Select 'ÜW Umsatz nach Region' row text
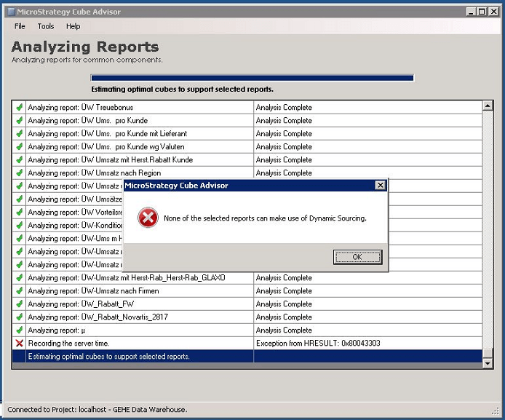505x420 pixels. pos(121,173)
